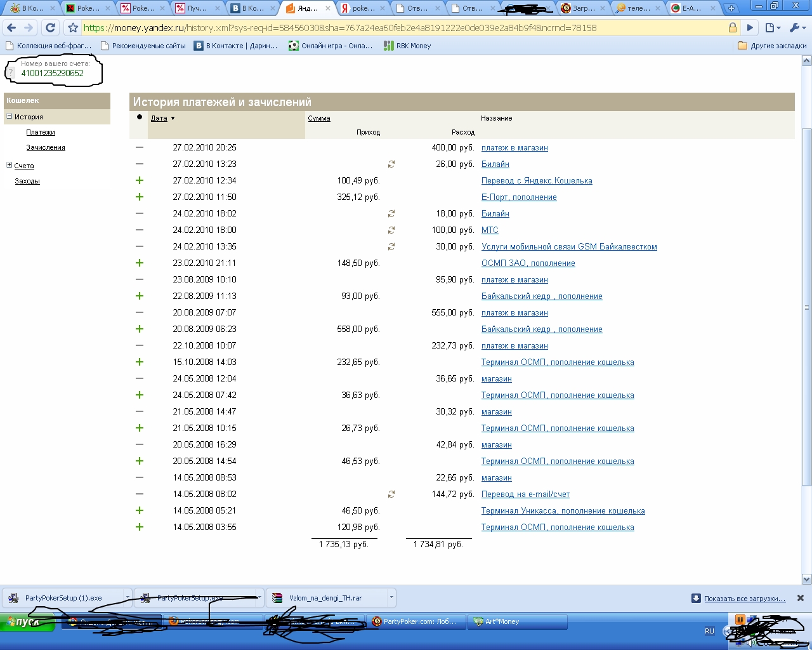
Task: Open платеж в магазин from 27.02.2010 20:25
Action: coord(514,148)
